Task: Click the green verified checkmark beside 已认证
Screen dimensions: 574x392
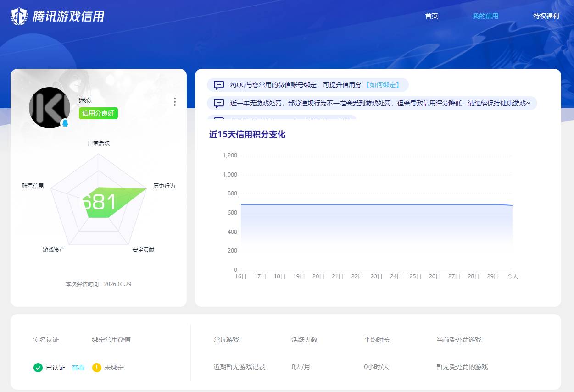Action: [38, 368]
